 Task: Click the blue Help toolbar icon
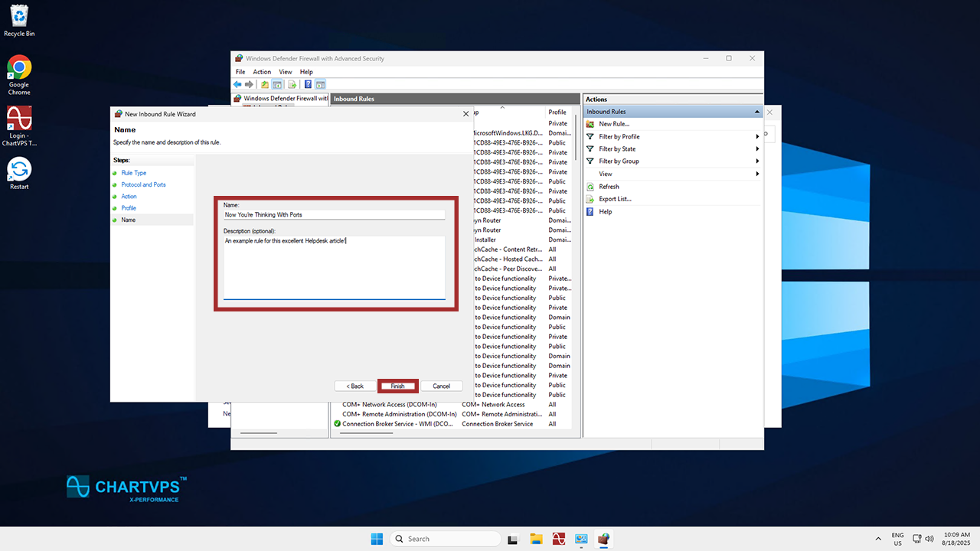(x=308, y=84)
